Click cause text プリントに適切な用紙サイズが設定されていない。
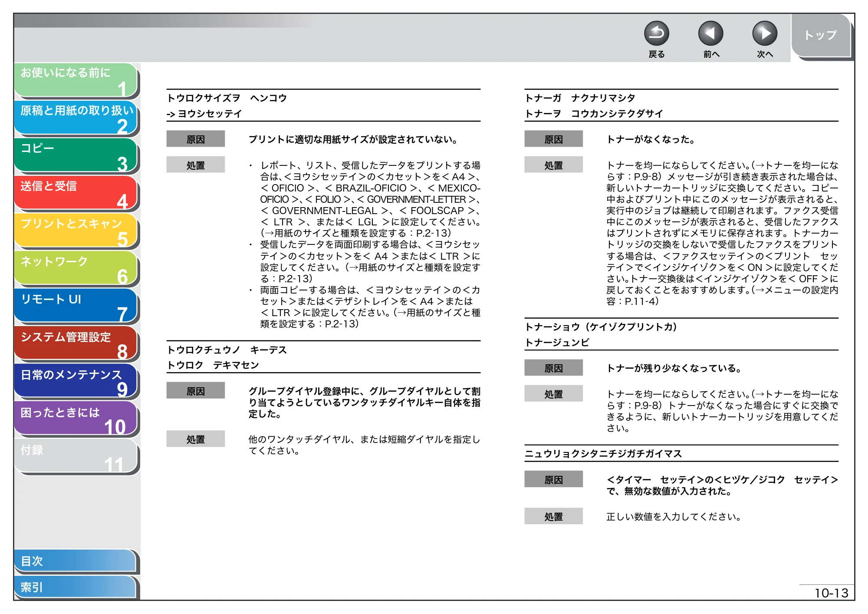The height and width of the screenshot is (614, 868). click(353, 139)
